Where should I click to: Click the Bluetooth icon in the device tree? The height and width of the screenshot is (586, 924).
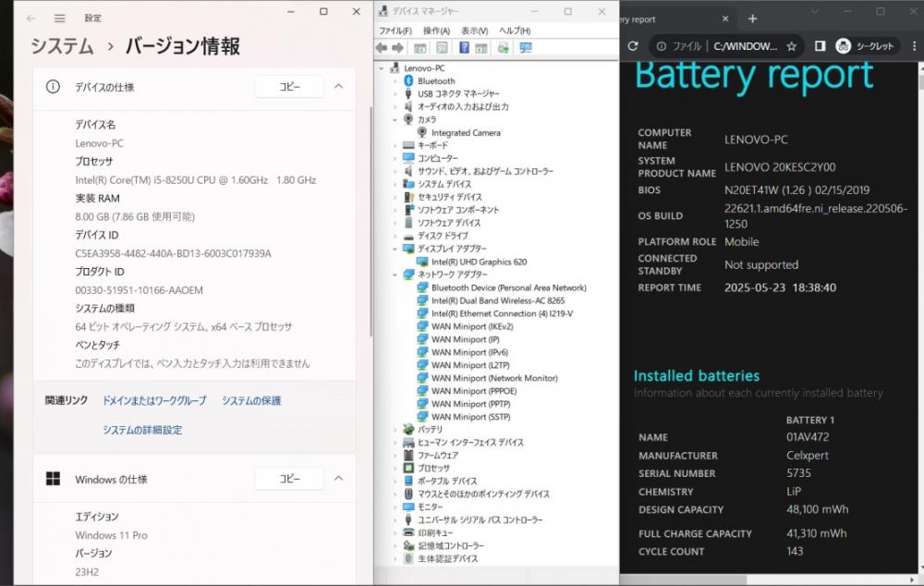408,80
